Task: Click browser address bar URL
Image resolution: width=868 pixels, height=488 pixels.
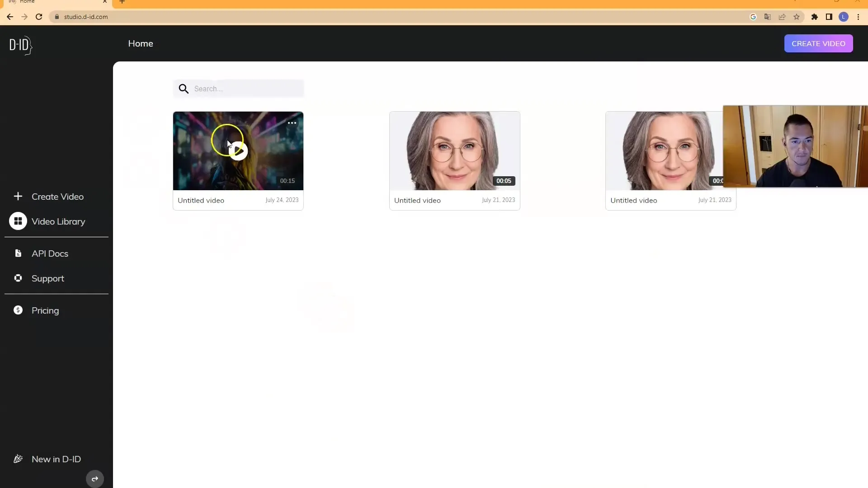Action: 86,17
